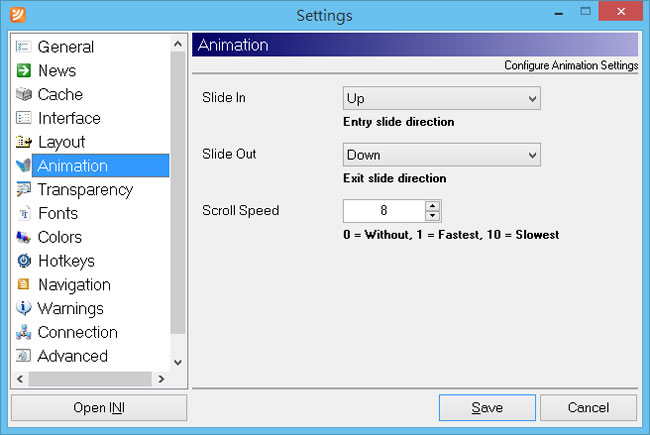Decrease Scroll Speed with down arrow
650x435 pixels.
pos(432,215)
